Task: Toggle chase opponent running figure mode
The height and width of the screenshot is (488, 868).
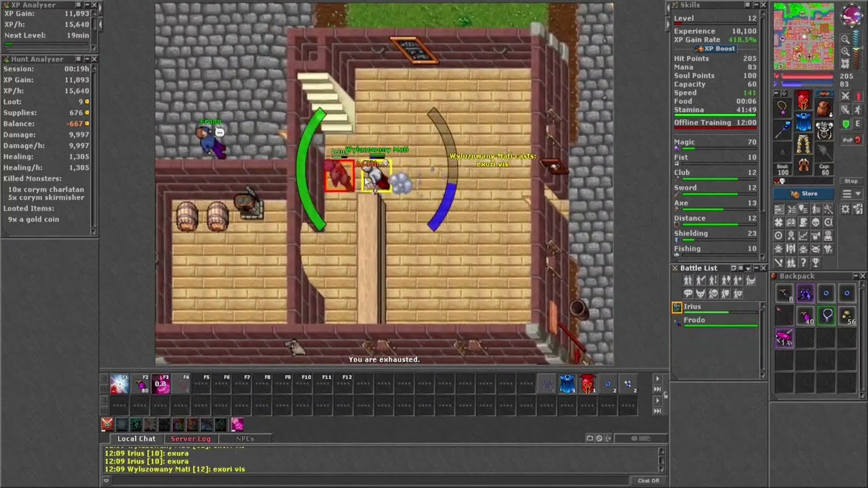Action: 859,110
